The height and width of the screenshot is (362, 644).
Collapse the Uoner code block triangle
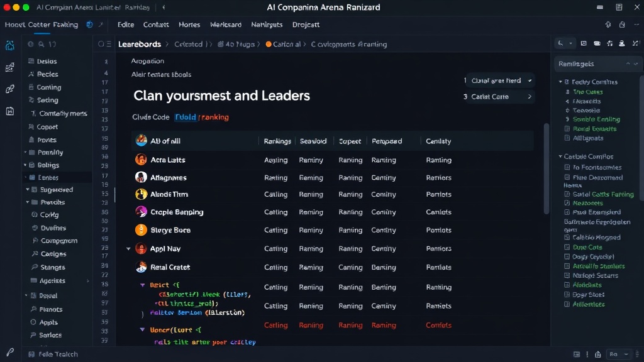[142, 329]
